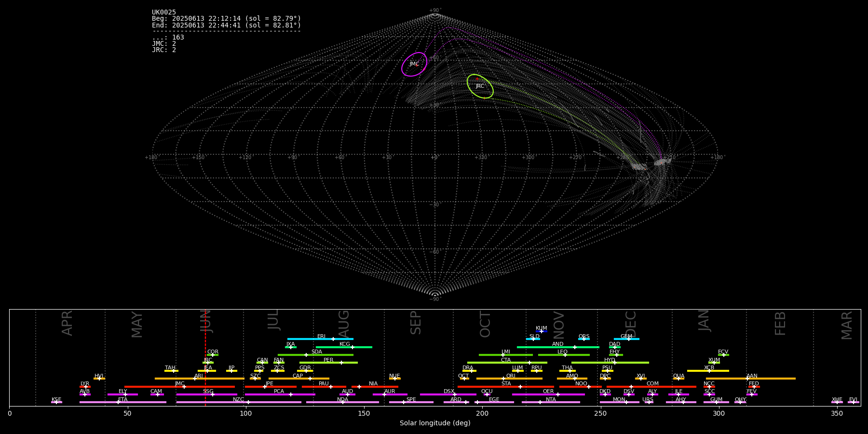Click the ECV shower label in the timeline
The image size is (868, 434).
tap(723, 352)
